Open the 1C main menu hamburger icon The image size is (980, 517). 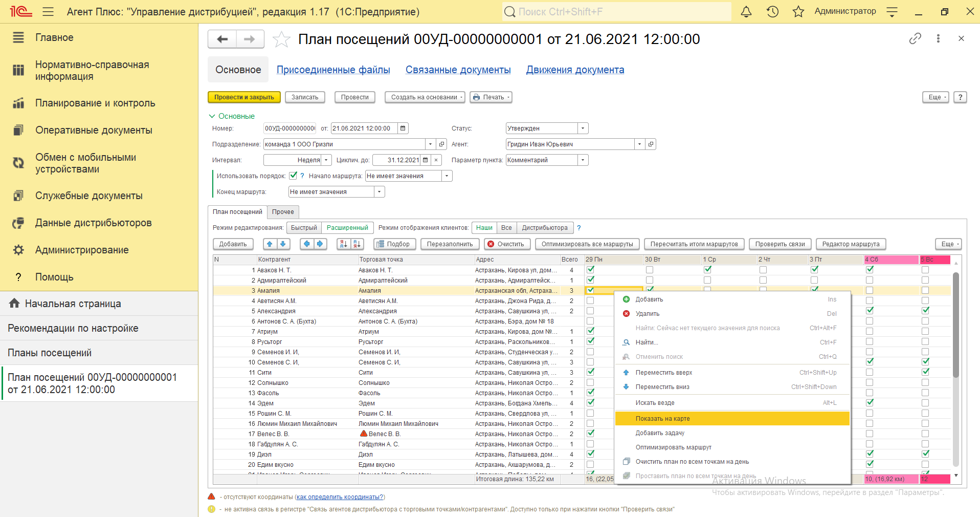click(x=48, y=11)
